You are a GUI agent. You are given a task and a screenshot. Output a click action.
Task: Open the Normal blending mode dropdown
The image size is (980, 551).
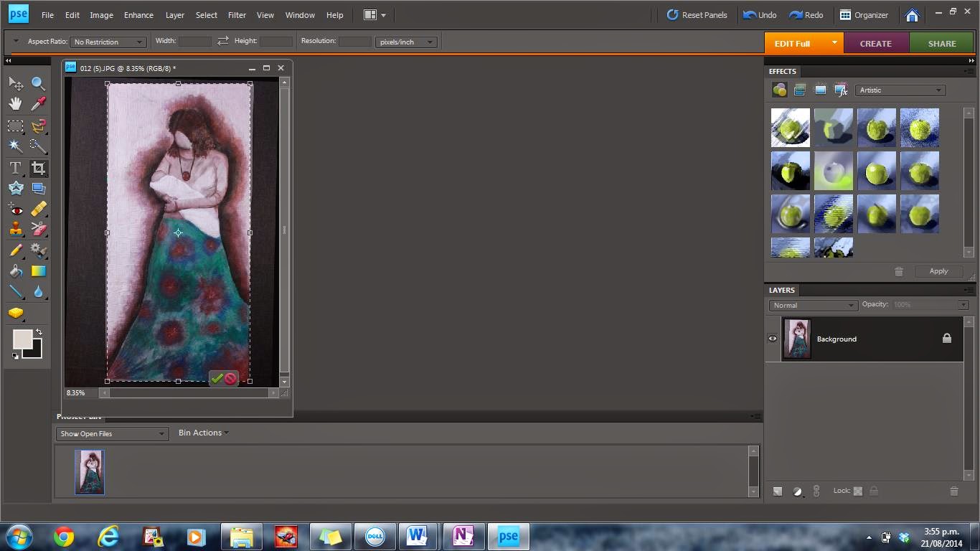click(814, 305)
